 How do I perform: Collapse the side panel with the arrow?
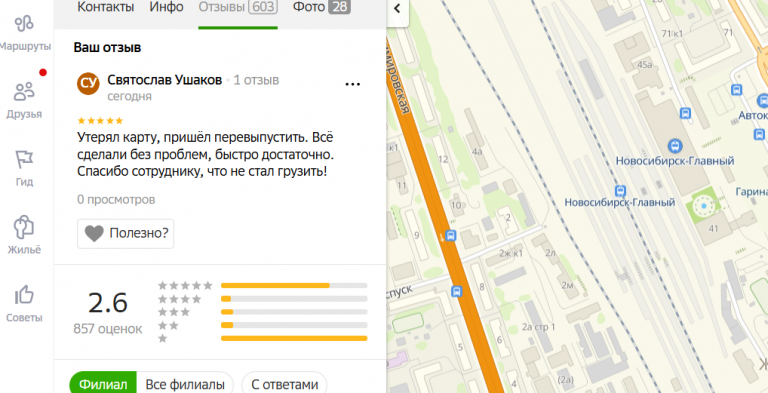click(397, 8)
